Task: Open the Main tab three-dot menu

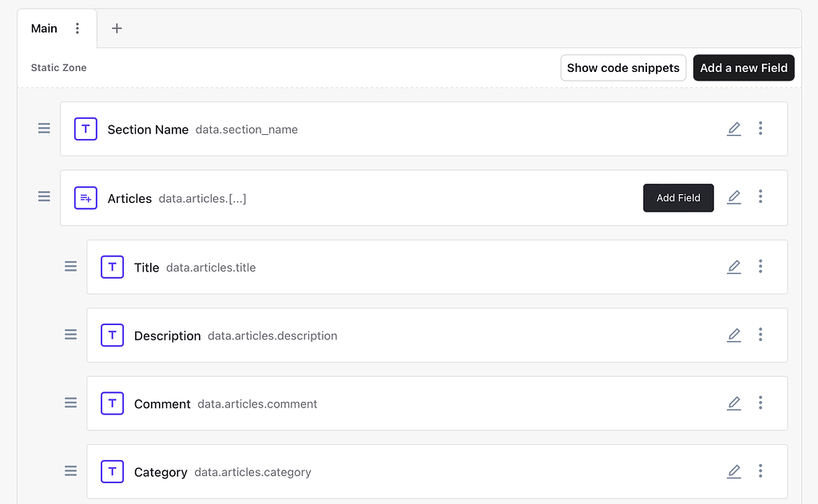Action: pyautogui.click(x=77, y=28)
